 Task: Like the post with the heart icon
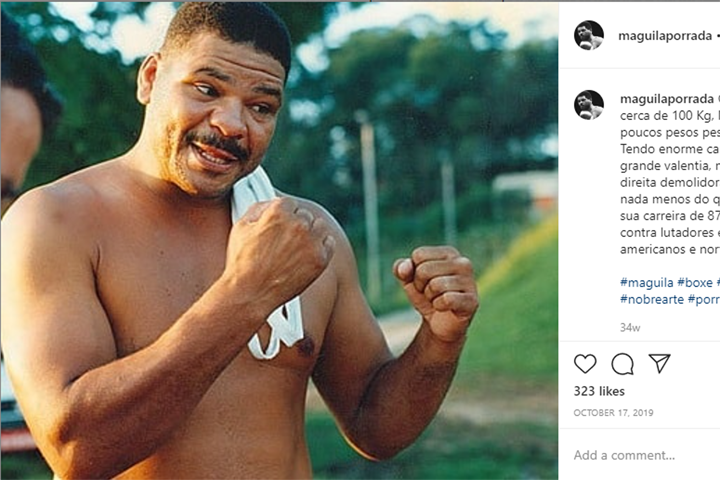pos(585,363)
